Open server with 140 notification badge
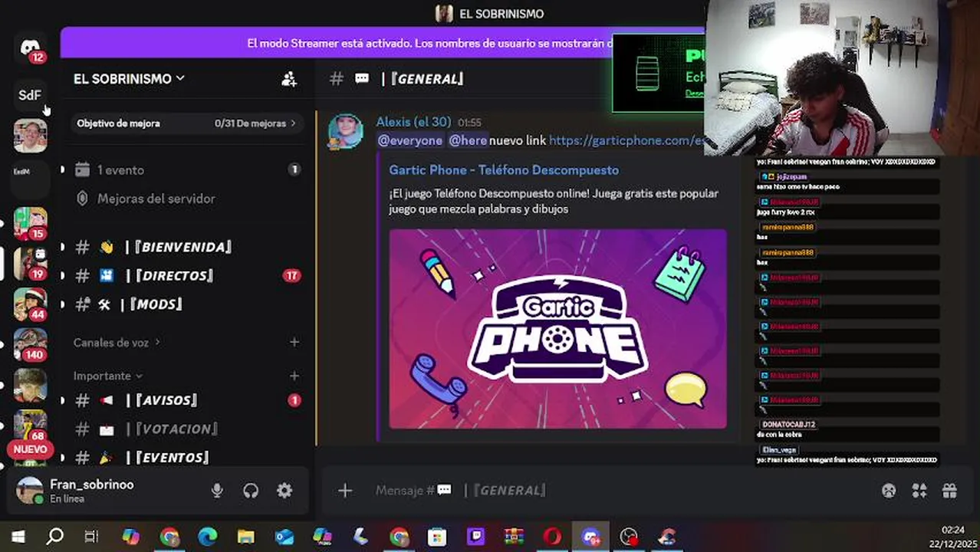The image size is (980, 552). tap(30, 344)
